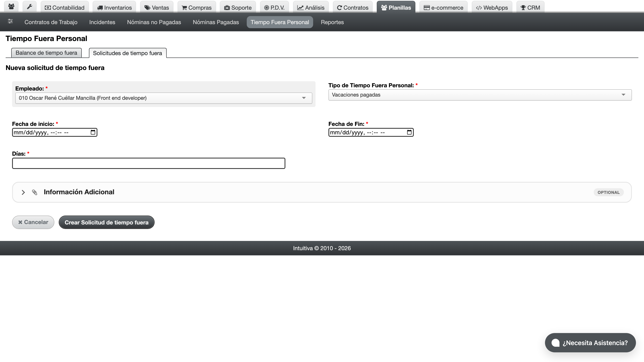Go to Incidentes section
Viewport: 644px width, 362px height.
102,22
